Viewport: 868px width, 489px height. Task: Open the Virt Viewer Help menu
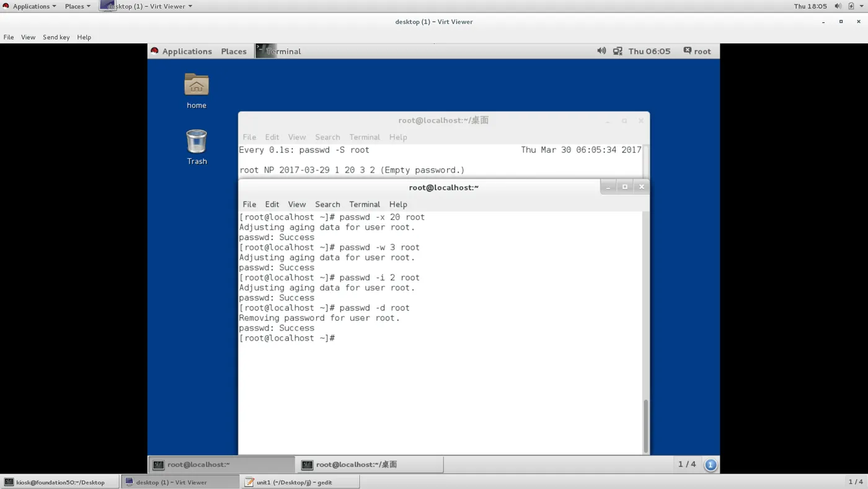coord(84,37)
